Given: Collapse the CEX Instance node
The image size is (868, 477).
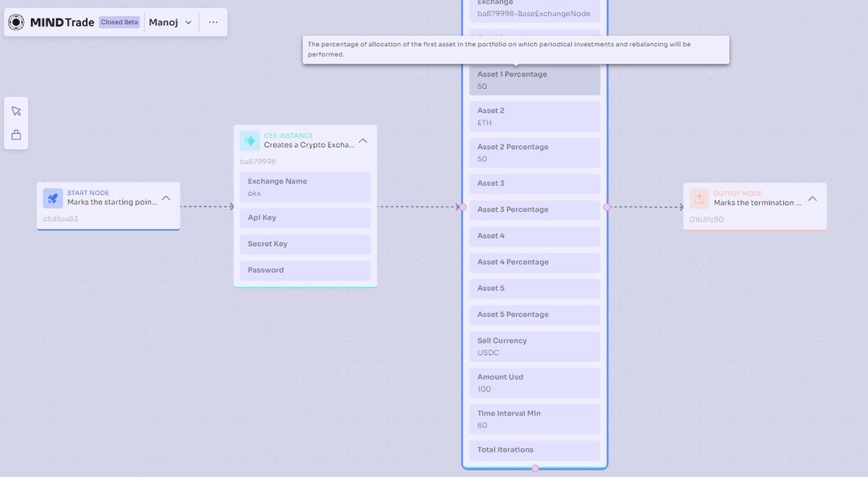Looking at the screenshot, I should [x=363, y=141].
